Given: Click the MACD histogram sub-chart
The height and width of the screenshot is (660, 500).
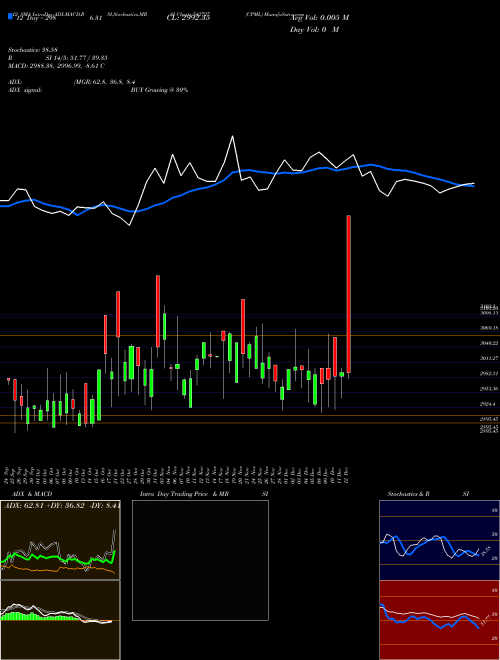Looking at the screenshot, I should (x=60, y=620).
